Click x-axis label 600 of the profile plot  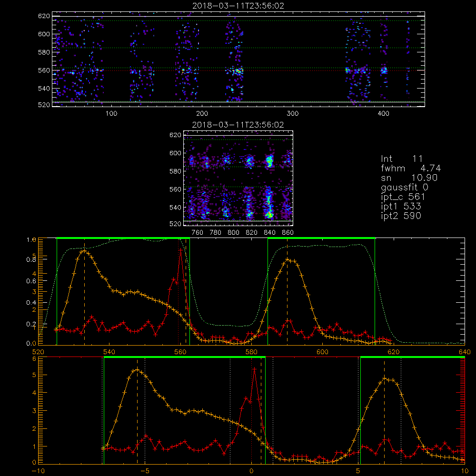[322, 352]
